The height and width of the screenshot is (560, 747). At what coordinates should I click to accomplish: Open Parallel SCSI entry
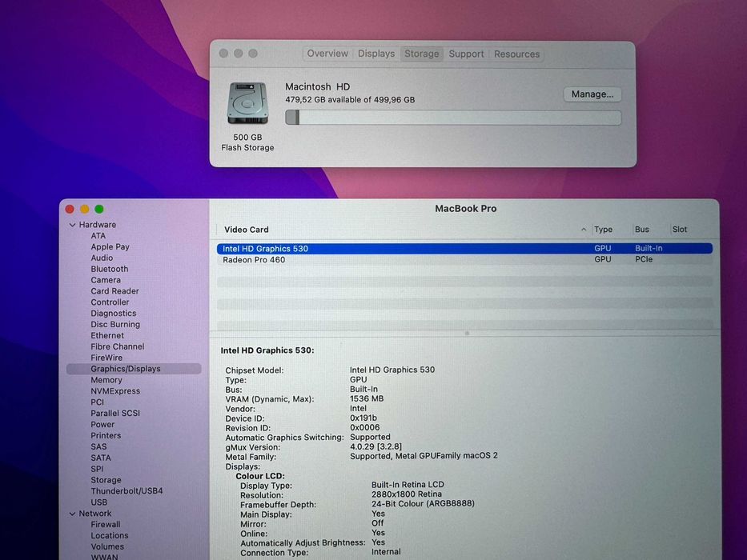click(115, 414)
